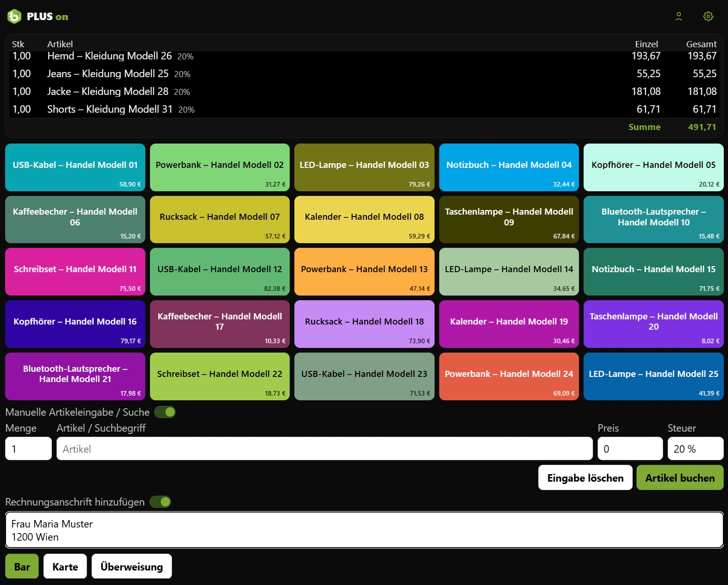Add Powerbank Handel Modell 13 tile
This screenshot has width=728, height=585.
pos(364,271)
